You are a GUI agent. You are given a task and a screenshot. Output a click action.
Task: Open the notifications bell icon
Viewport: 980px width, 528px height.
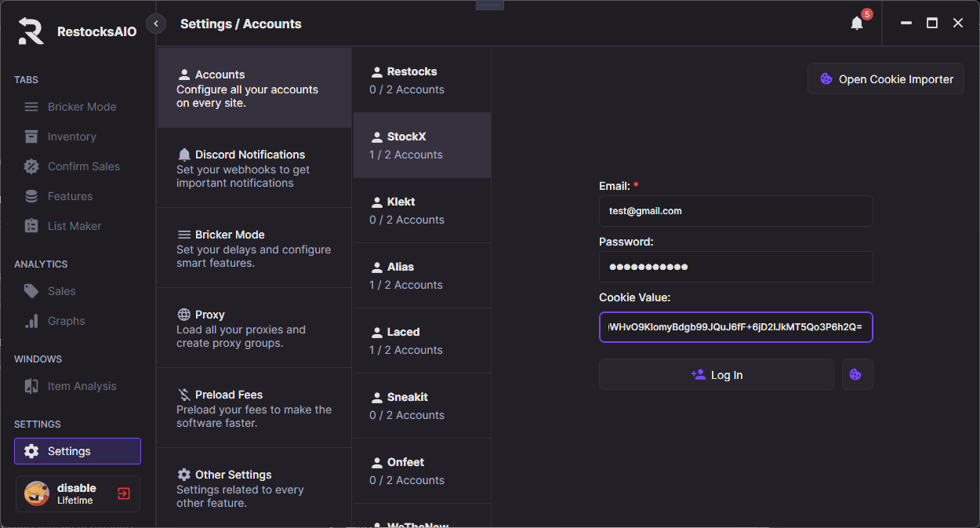(857, 24)
